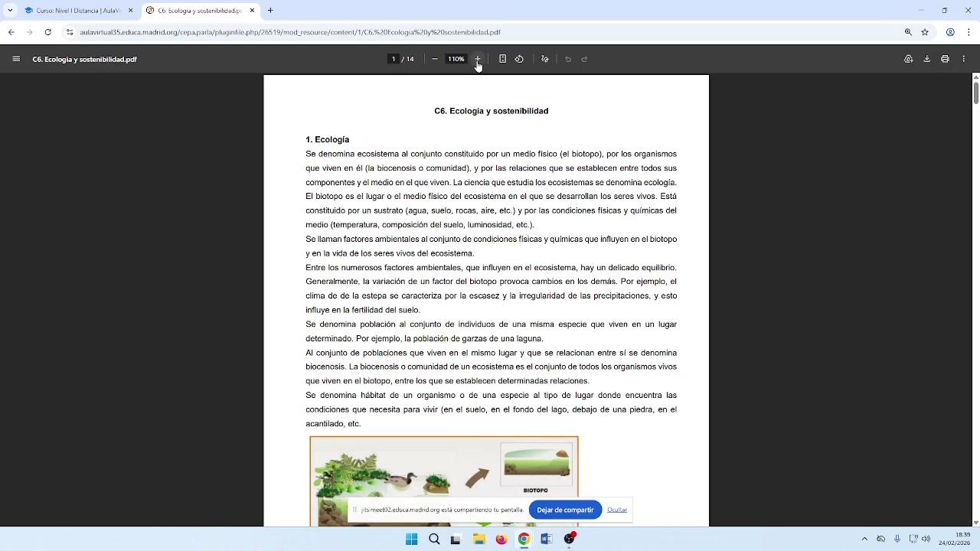980x551 pixels.
Task: Open File Explorer from the taskbar
Action: pyautogui.click(x=479, y=539)
